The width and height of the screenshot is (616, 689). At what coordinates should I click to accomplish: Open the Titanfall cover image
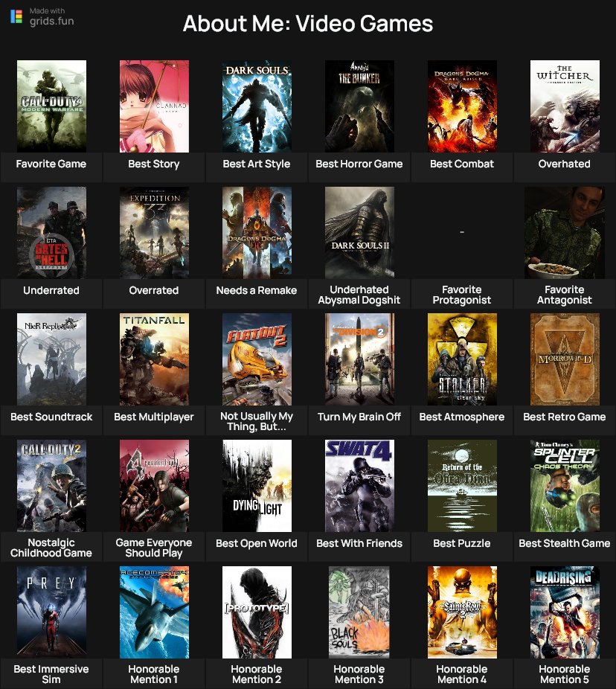click(154, 359)
